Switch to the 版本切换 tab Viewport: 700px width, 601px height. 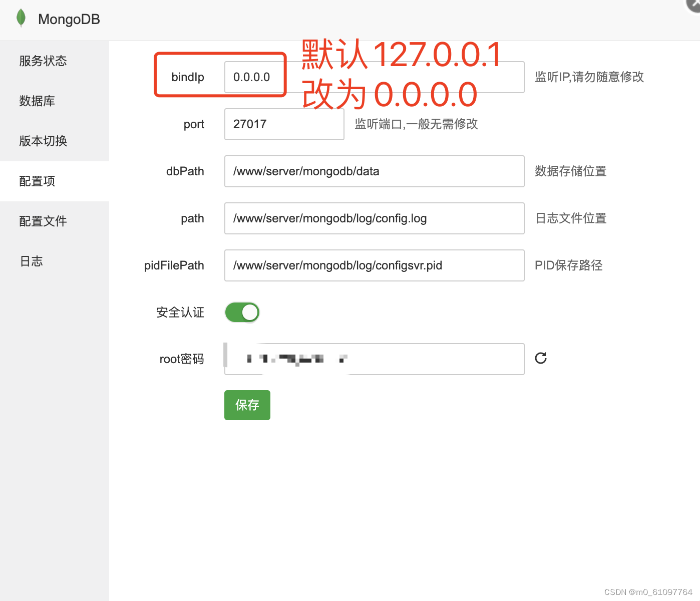click(x=55, y=141)
